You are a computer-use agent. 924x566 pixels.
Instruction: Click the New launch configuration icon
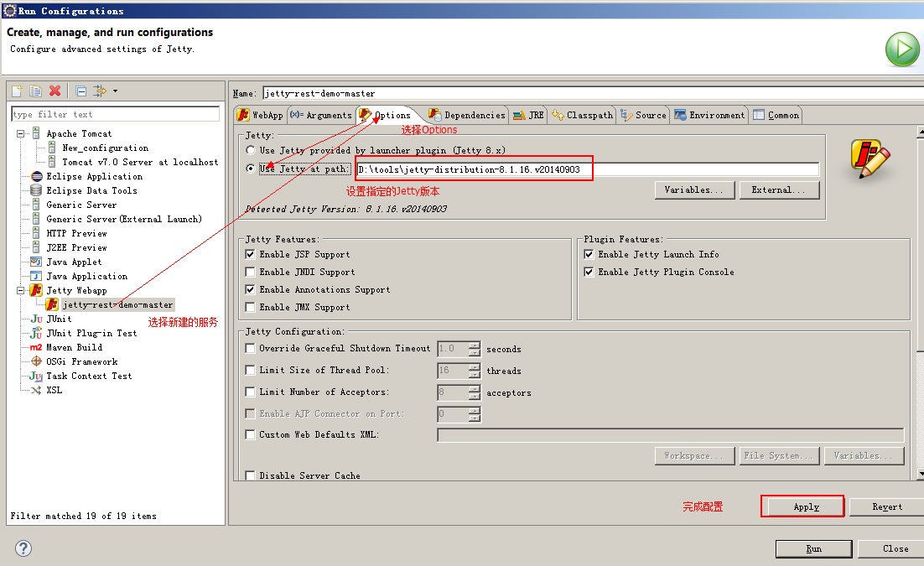click(x=17, y=91)
